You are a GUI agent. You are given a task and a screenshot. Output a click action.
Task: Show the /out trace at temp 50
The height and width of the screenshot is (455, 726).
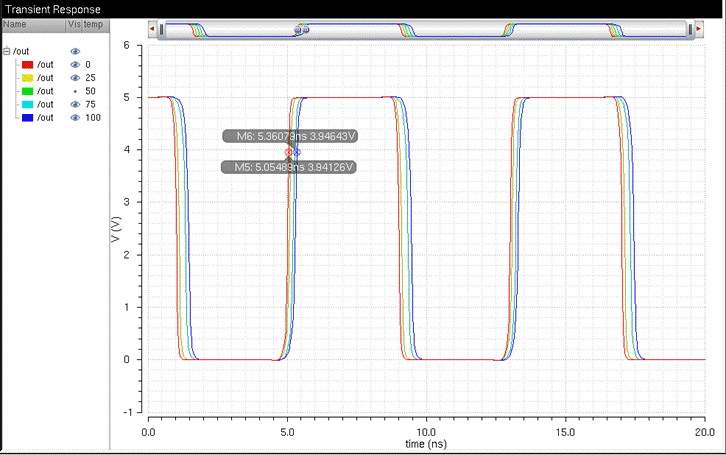pos(75,91)
